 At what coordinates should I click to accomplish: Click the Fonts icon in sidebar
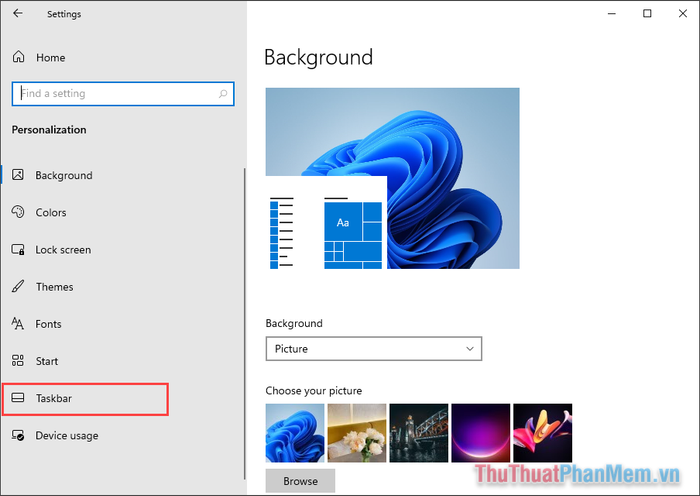18,323
